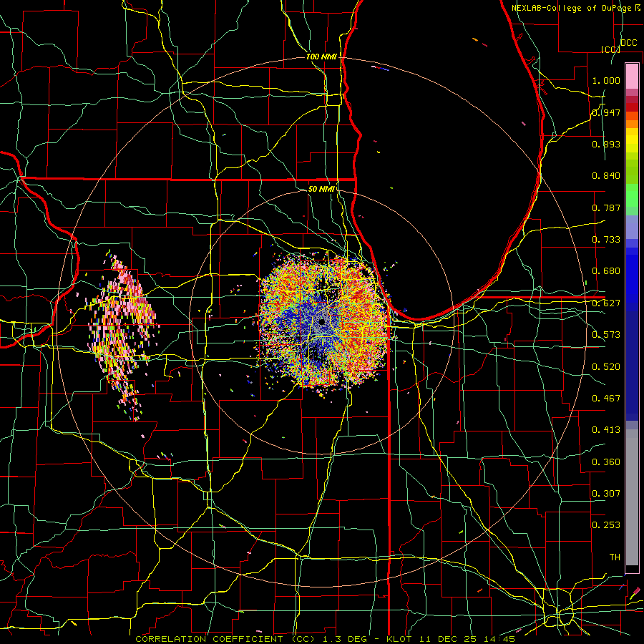Select the 0.413 scale value
The width and height of the screenshot is (644, 644).
pyautogui.click(x=606, y=430)
